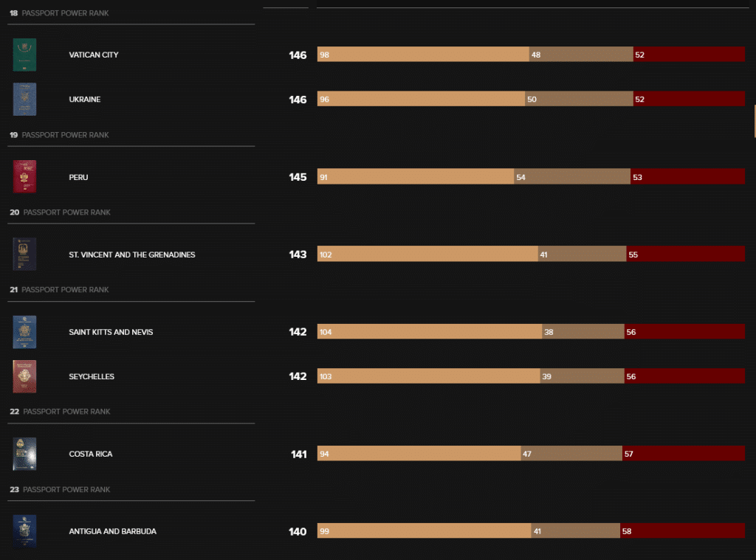Open the Peru red passport thumbnail
The height and width of the screenshot is (560, 756).
point(24,176)
